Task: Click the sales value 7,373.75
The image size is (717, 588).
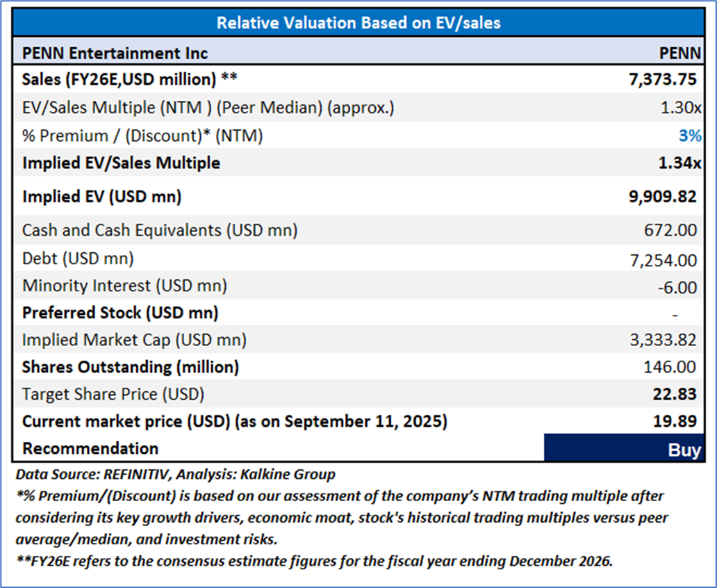Action: pyautogui.click(x=663, y=80)
